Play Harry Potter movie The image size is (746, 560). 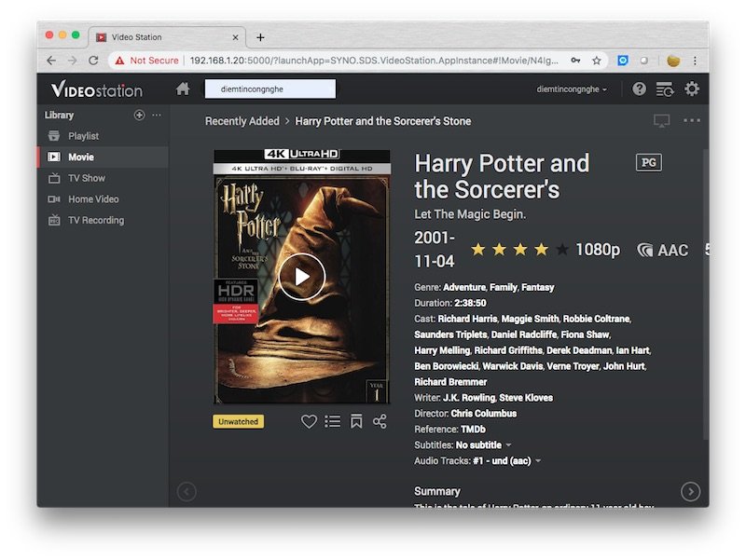coord(301,277)
